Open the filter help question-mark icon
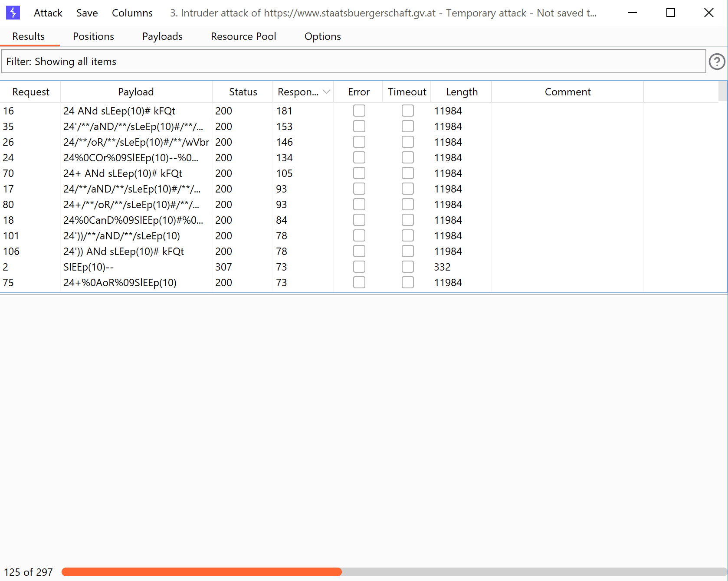This screenshot has height=581, width=728. (717, 62)
